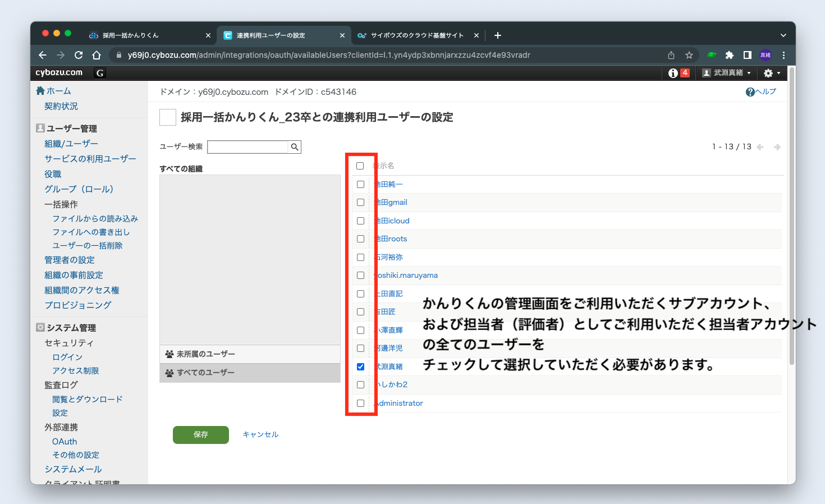The image size is (825, 504).
Task: Bookmark this page with the star icon
Action: tap(689, 55)
